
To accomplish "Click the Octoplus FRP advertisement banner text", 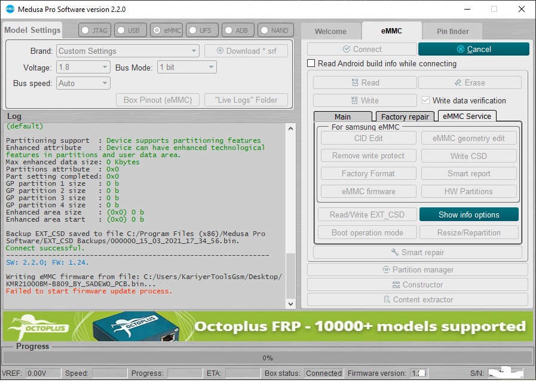I will click(x=360, y=326).
